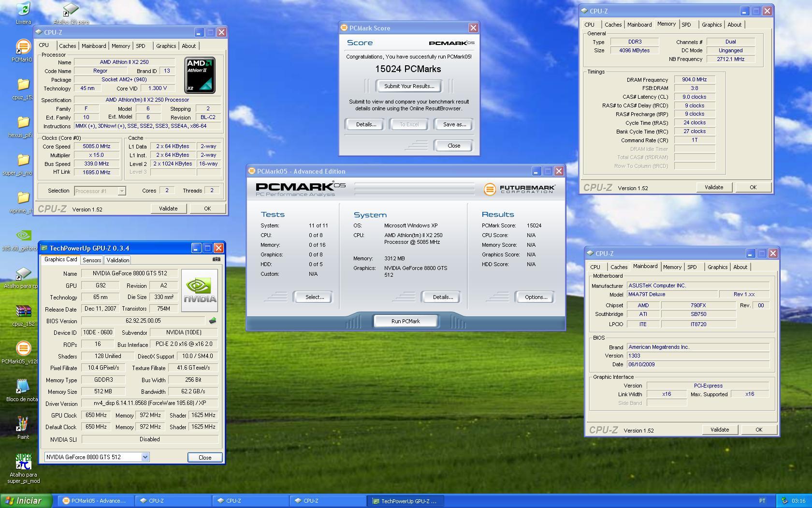Click Details in the PCMark Score dialog
This screenshot has width=812, height=508.
click(x=366, y=124)
